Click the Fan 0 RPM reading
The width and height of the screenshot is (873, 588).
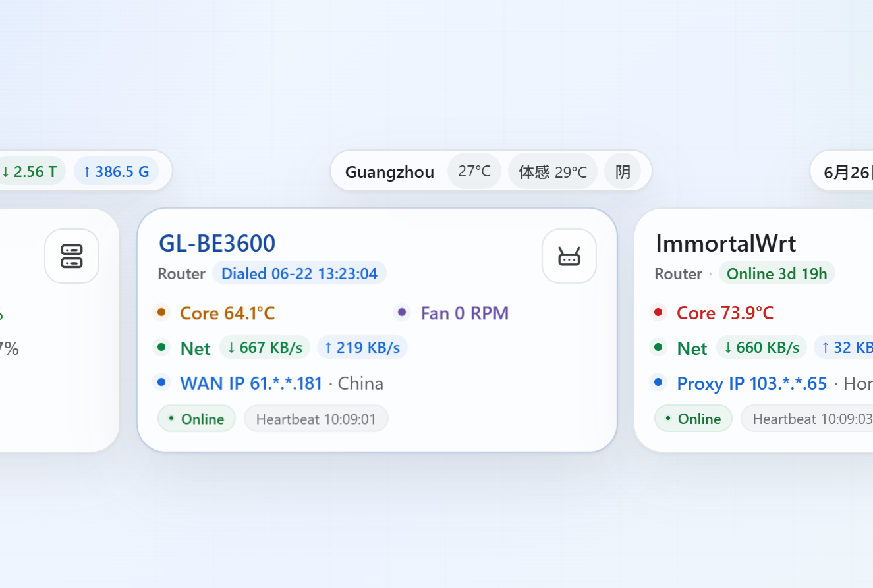[x=465, y=313]
